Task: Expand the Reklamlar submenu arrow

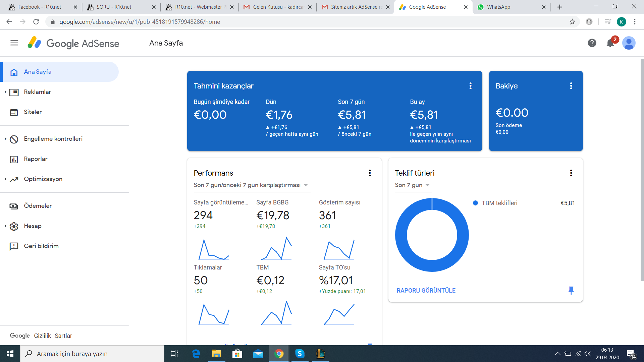Action: (x=5, y=92)
